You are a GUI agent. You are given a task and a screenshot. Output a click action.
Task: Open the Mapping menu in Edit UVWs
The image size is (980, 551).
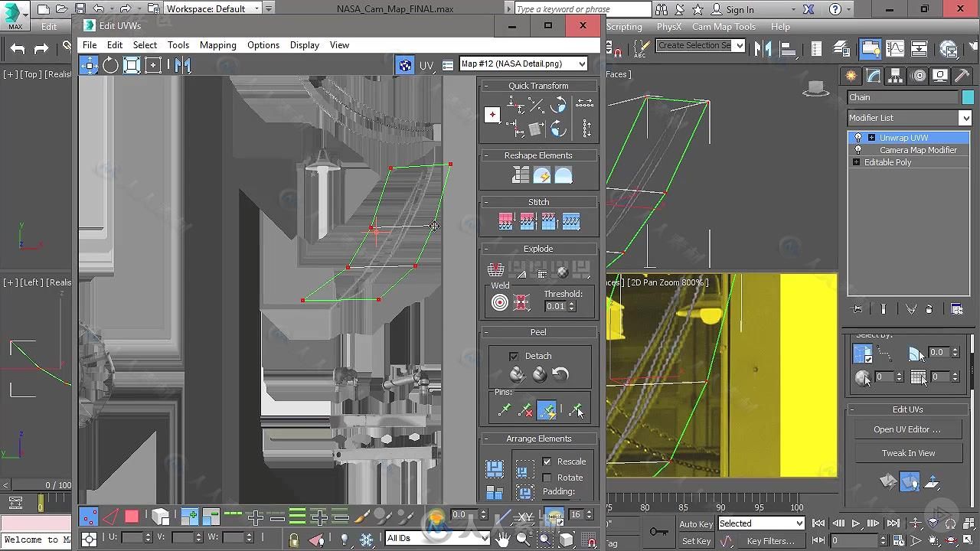click(x=217, y=45)
